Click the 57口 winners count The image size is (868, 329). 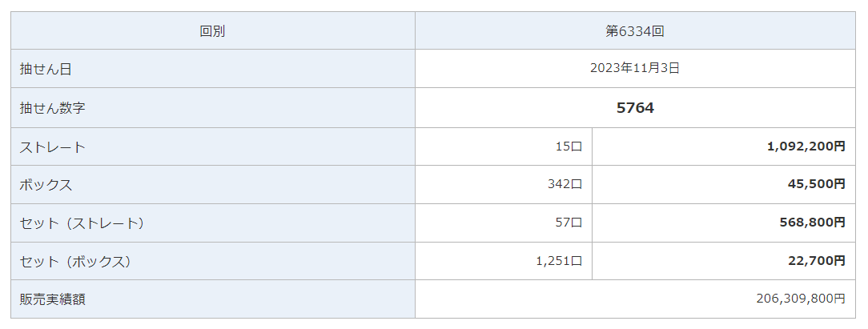[568, 223]
